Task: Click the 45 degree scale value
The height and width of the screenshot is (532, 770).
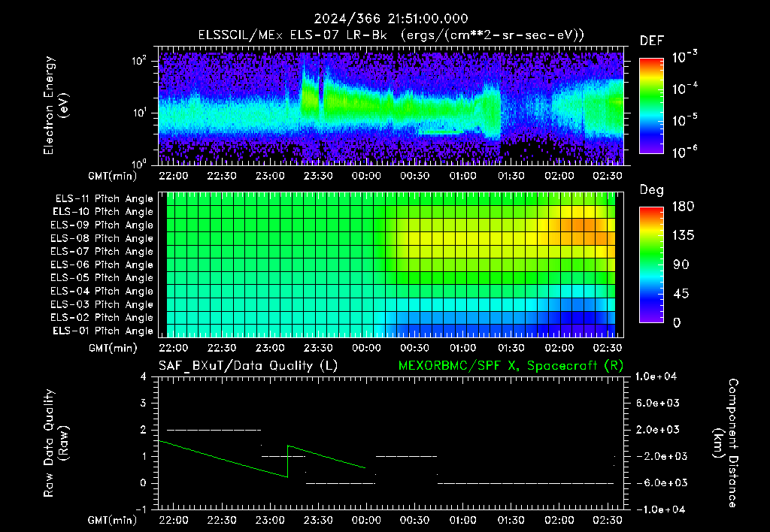Action: pyautogui.click(x=681, y=294)
